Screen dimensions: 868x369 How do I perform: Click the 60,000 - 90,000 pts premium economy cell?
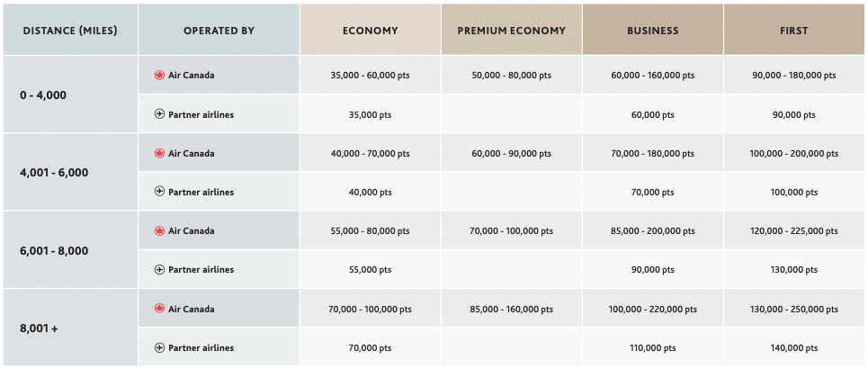[511, 154]
